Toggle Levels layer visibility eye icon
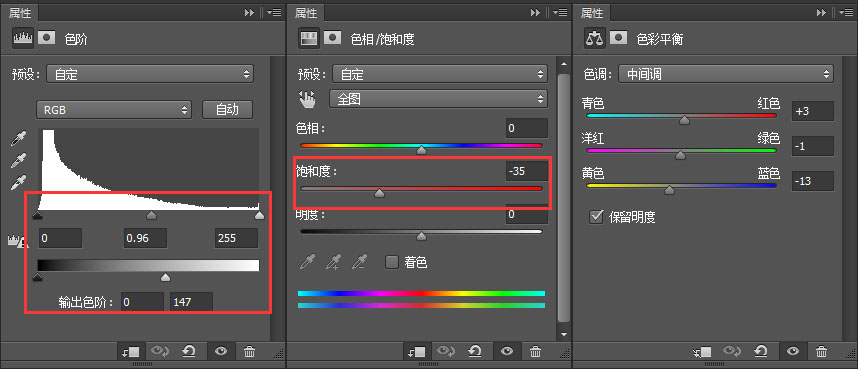This screenshot has height=369, width=858. coord(221,351)
